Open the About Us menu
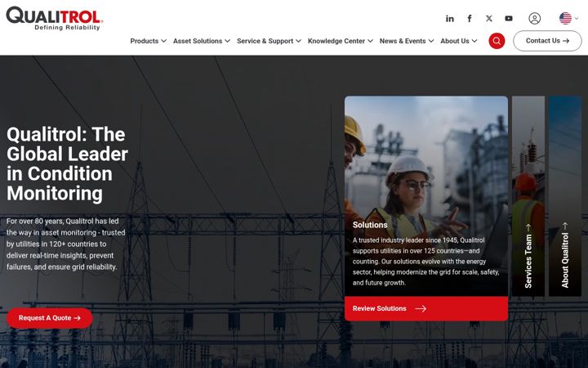The height and width of the screenshot is (368, 588). [x=459, y=41]
